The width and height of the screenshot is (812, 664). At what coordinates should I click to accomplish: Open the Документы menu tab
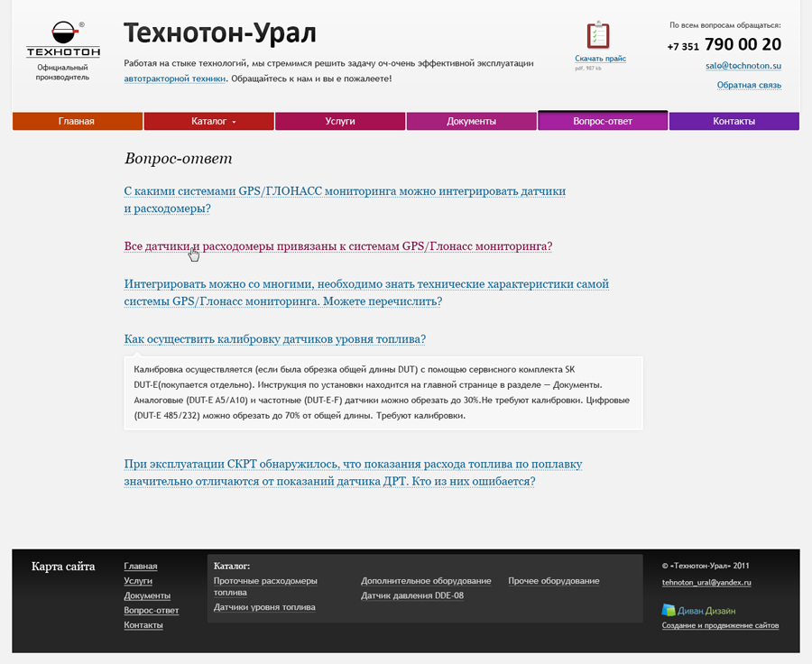[471, 121]
